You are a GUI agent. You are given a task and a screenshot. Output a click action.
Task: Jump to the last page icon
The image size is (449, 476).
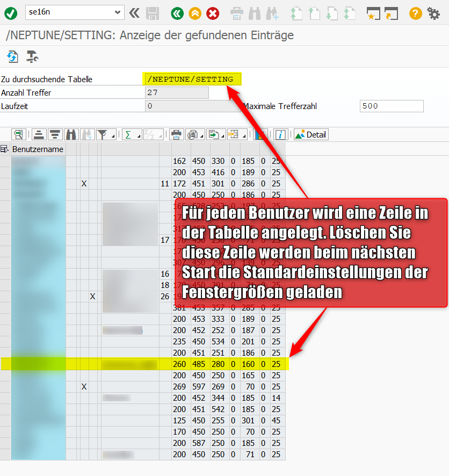350,13
